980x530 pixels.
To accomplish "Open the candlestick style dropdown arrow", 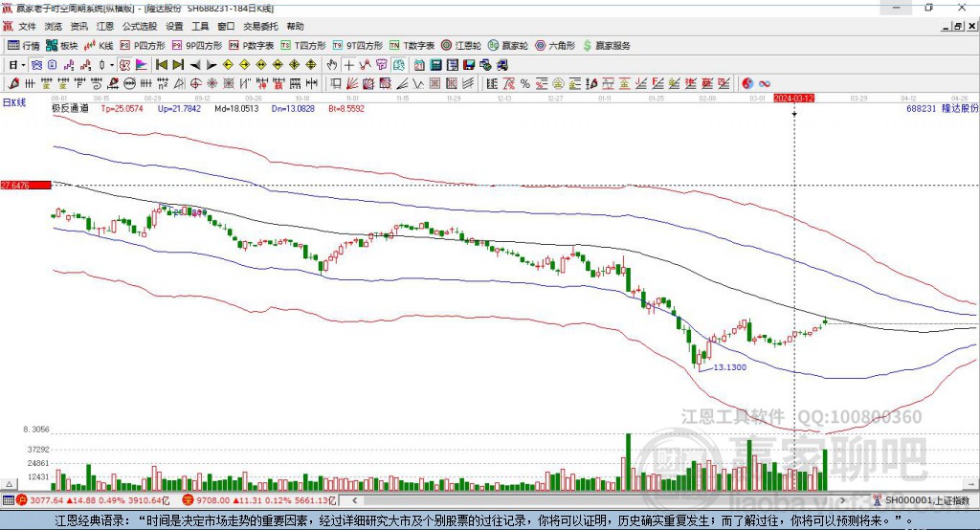I will (x=112, y=65).
